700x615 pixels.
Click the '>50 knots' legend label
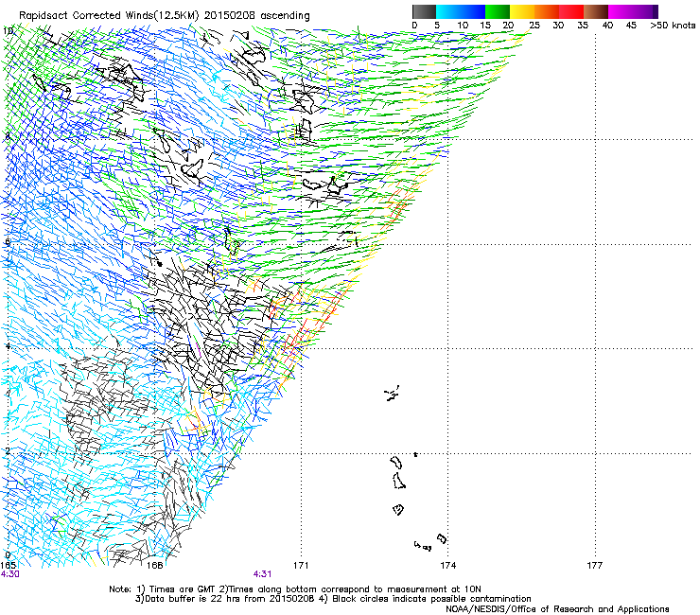[673, 26]
